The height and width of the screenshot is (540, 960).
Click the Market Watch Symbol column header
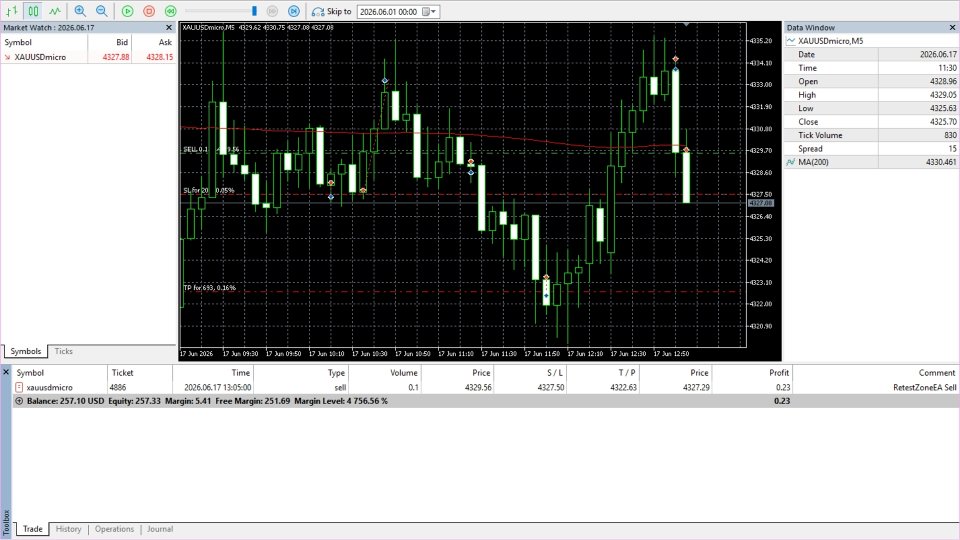44,42
